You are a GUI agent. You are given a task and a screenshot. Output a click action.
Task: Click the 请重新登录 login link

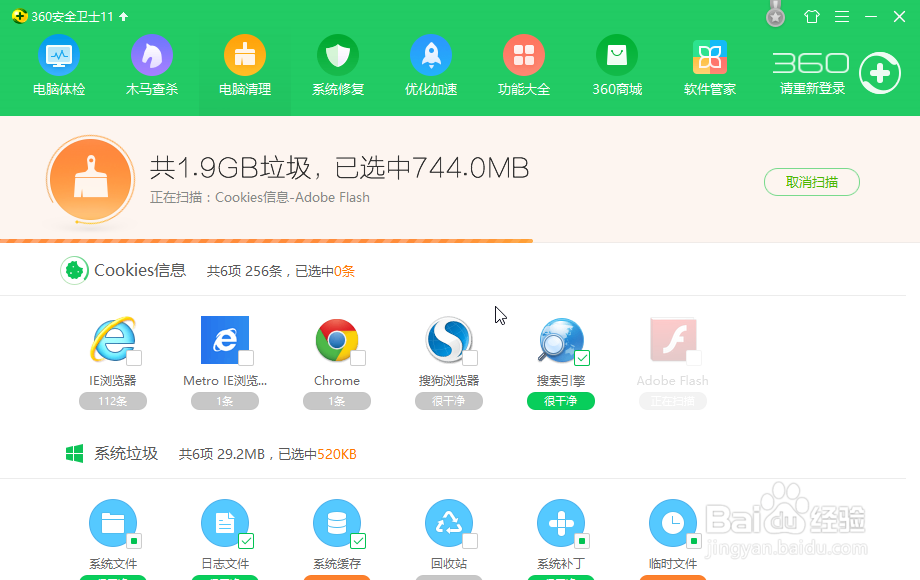(x=809, y=88)
